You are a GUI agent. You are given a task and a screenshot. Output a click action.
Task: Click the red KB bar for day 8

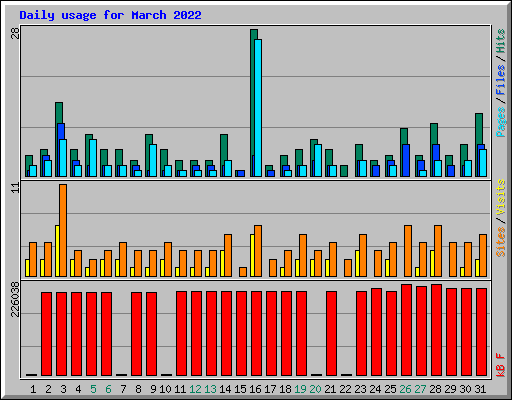point(136,334)
